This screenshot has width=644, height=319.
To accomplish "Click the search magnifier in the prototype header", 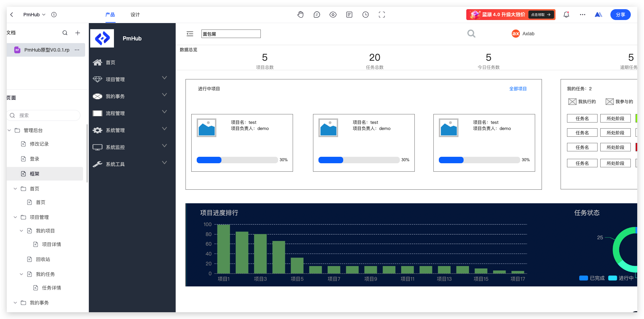I will point(471,34).
